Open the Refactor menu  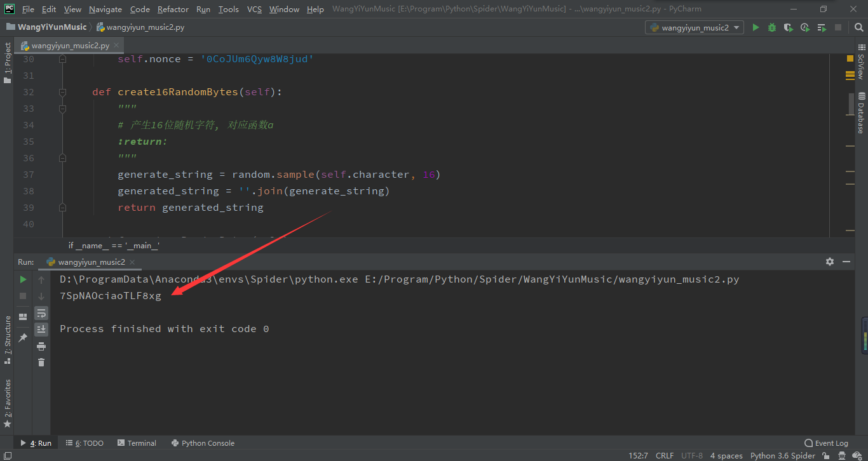click(x=173, y=9)
